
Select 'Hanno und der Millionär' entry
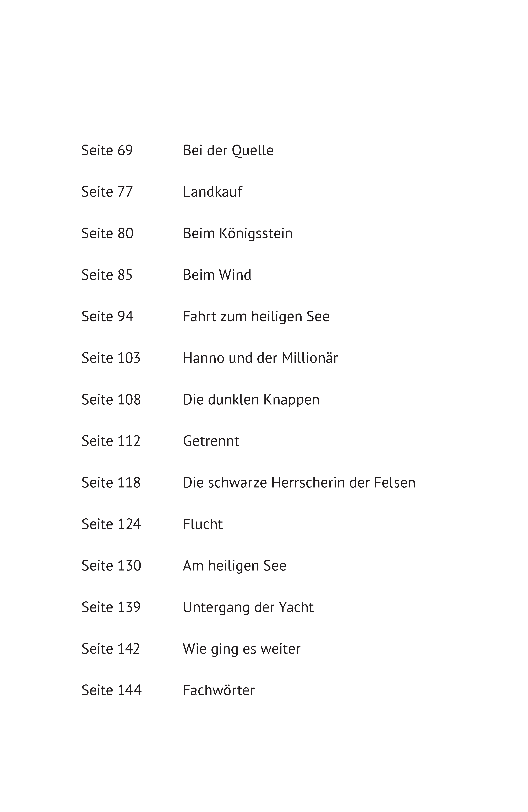coord(260,358)
